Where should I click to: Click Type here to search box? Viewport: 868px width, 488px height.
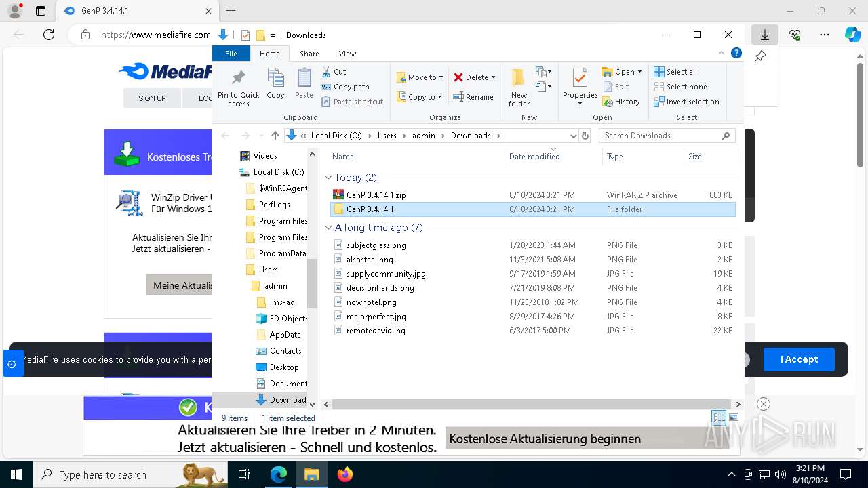(x=130, y=474)
